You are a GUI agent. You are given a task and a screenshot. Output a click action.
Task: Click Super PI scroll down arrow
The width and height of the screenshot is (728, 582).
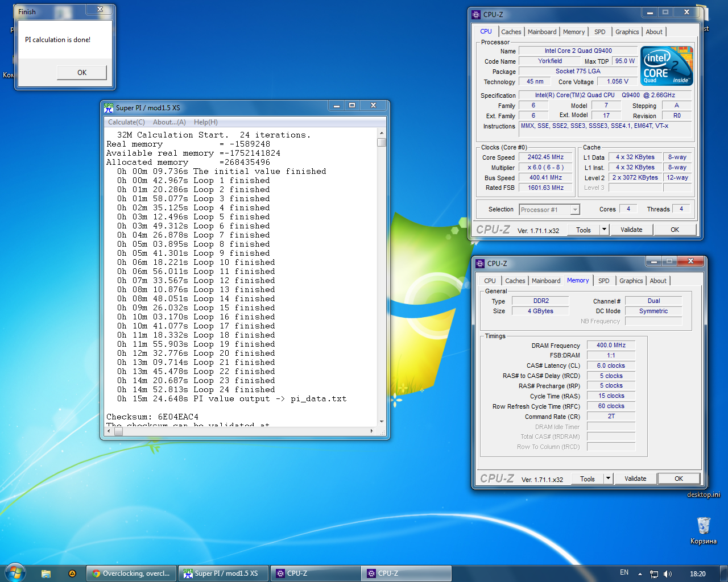[382, 422]
